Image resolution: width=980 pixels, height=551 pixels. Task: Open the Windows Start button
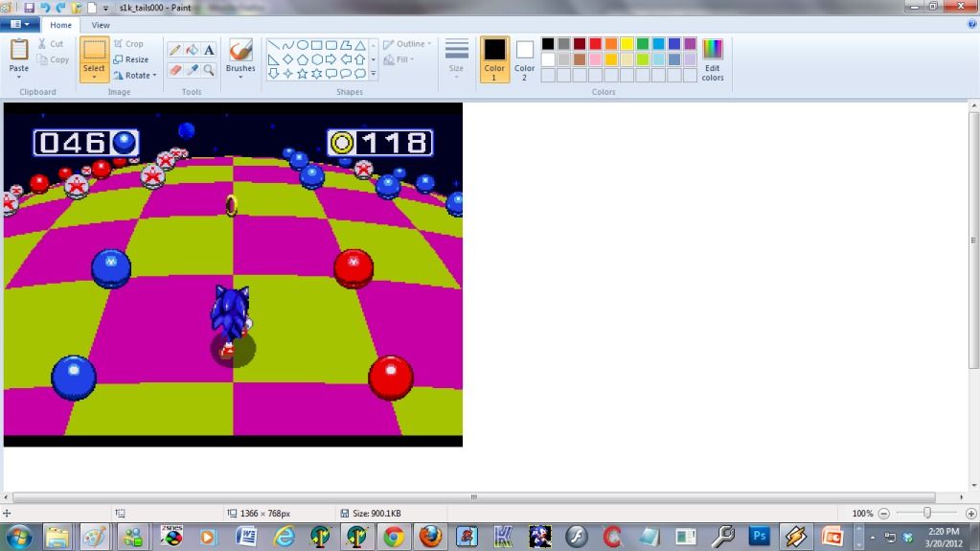pos(19,537)
